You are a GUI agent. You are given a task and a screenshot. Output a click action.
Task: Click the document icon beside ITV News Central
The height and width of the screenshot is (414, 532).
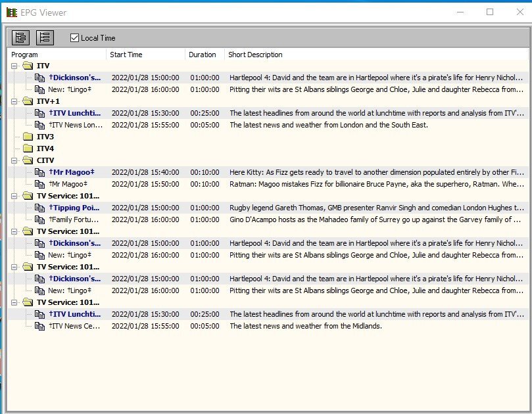click(x=39, y=326)
